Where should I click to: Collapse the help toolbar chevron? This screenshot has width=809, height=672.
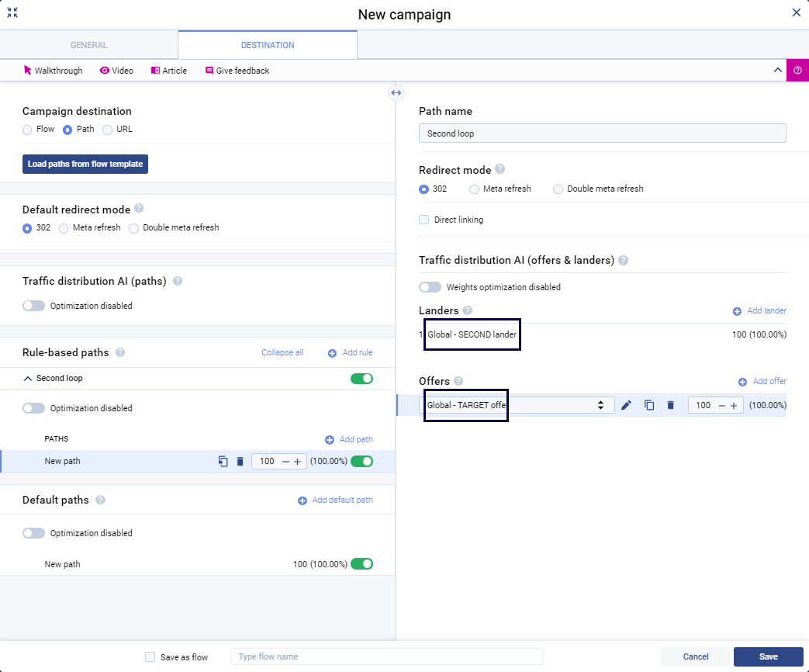pos(777,70)
